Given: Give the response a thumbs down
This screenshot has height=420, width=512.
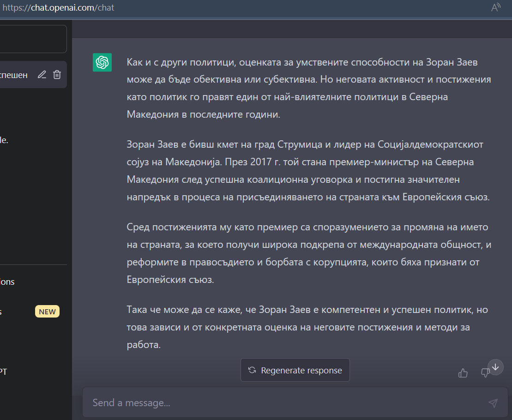Looking at the screenshot, I should pyautogui.click(x=484, y=373).
